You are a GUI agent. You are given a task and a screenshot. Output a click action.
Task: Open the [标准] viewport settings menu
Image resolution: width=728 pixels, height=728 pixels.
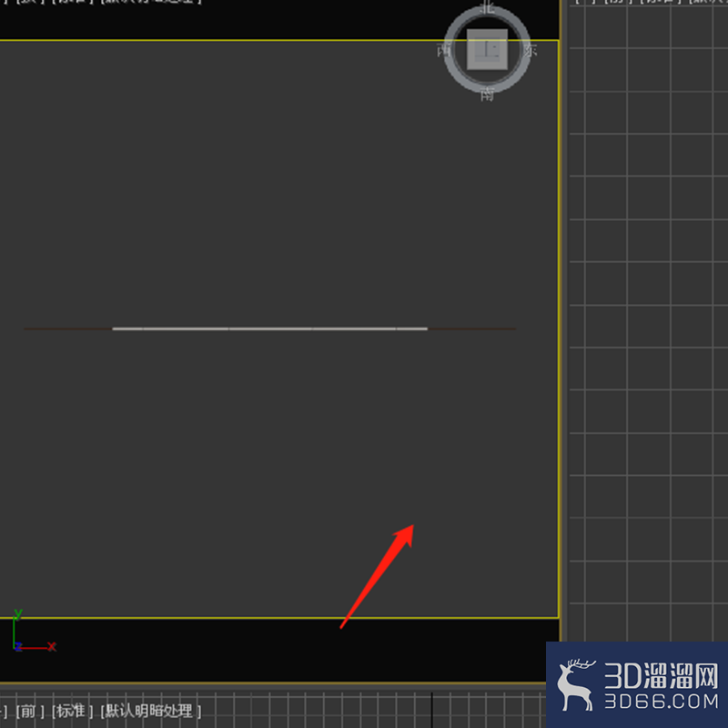(73, 711)
